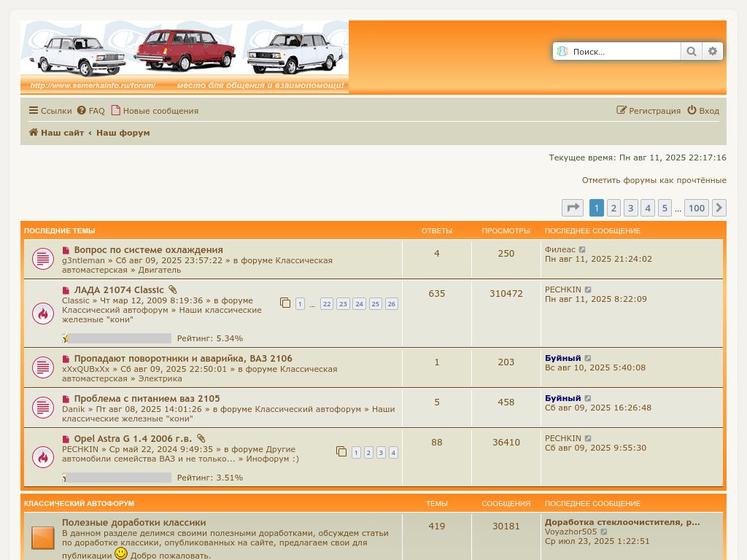This screenshot has height=560, width=747.
Task: Click Отметить форумы как прочтённые
Action: click(x=654, y=180)
